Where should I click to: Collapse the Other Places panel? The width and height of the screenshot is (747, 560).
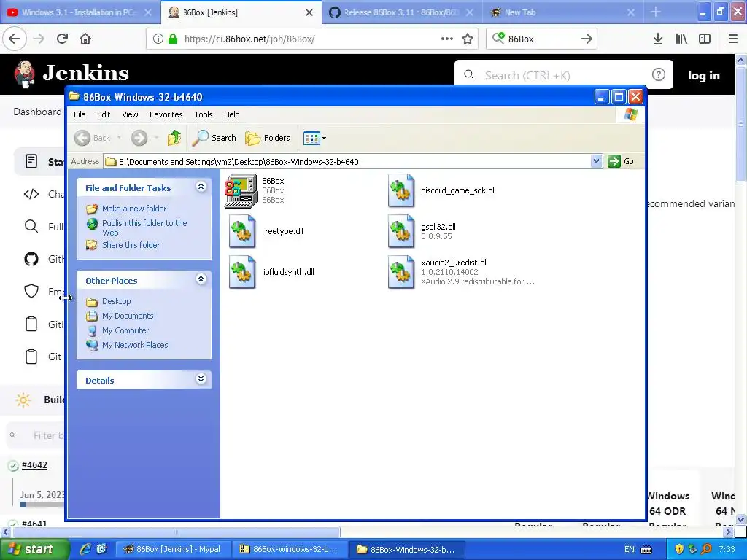tap(201, 279)
